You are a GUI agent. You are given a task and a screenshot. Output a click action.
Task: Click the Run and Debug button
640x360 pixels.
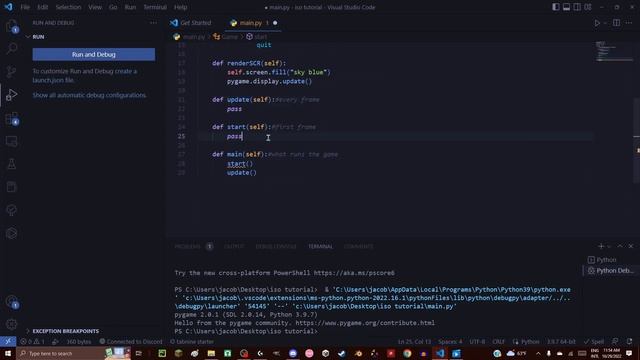(93, 54)
